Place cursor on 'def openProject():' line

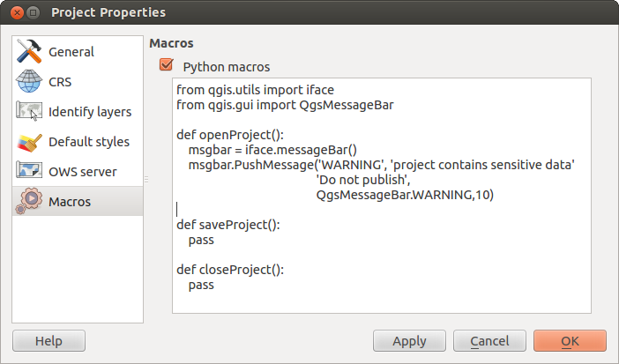tap(228, 135)
